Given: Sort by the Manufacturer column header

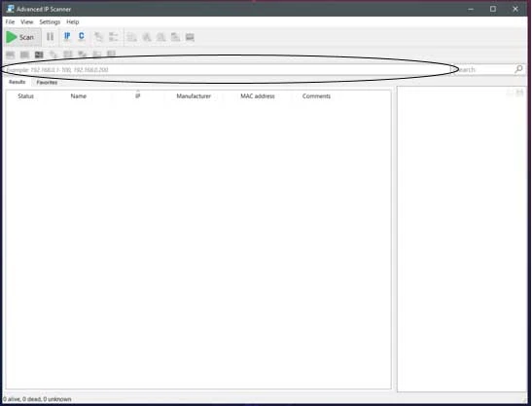Looking at the screenshot, I should pyautogui.click(x=194, y=96).
